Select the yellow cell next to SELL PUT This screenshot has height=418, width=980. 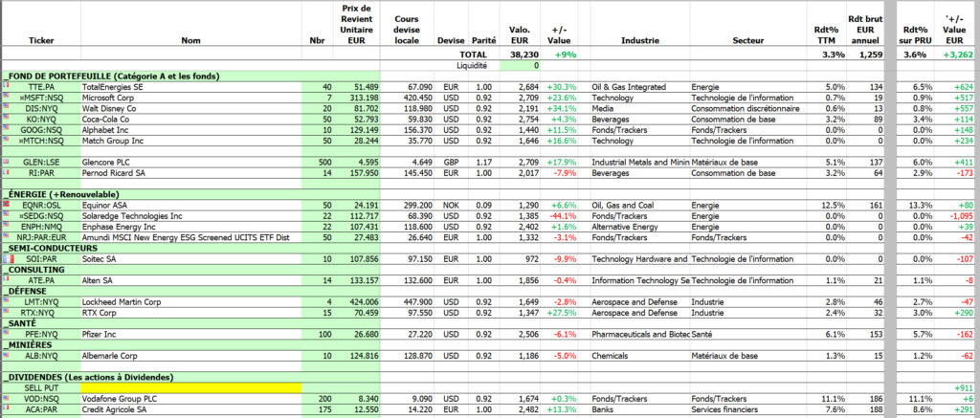[191, 388]
